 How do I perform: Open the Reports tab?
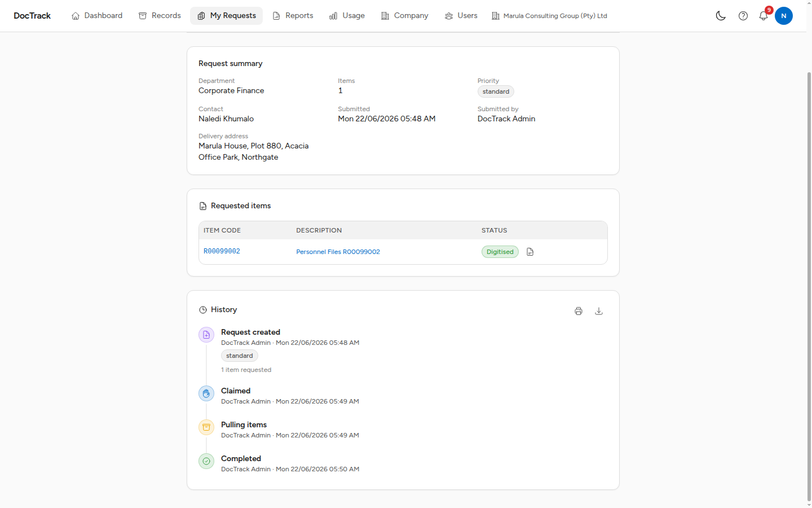(293, 16)
